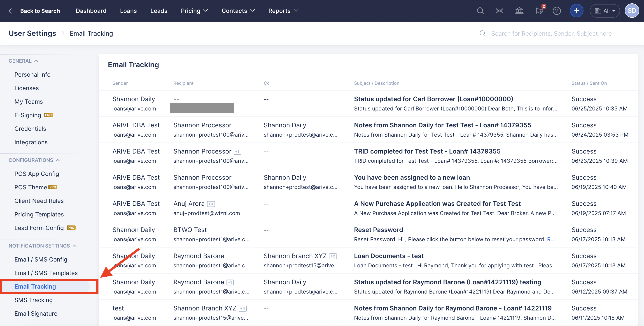Screen dimensions: 644x326
Task: Open SMS Tracking in sidebar
Action: click(x=33, y=300)
